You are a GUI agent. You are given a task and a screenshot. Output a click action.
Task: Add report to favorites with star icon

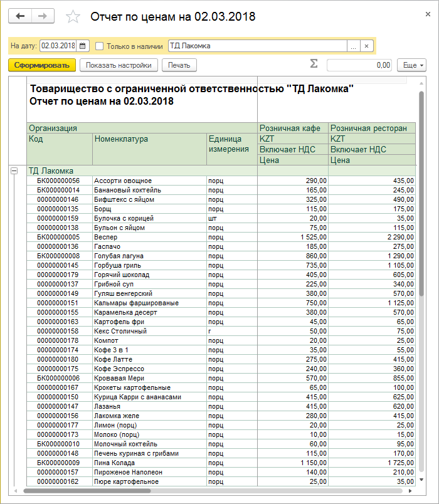(73, 17)
